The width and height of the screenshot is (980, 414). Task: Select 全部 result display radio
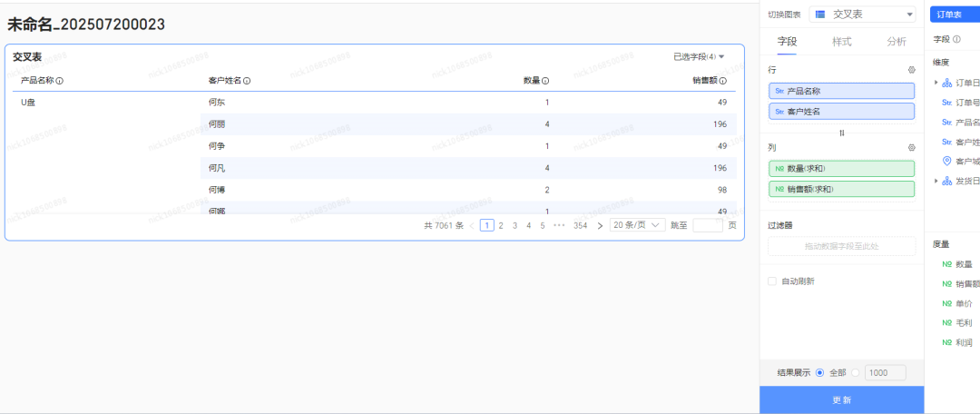click(820, 373)
